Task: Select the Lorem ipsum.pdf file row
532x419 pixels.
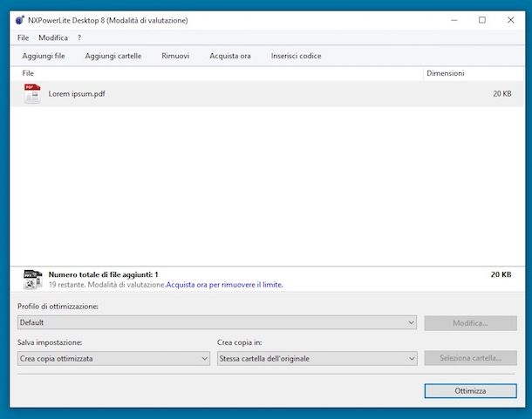Action: [x=268, y=93]
